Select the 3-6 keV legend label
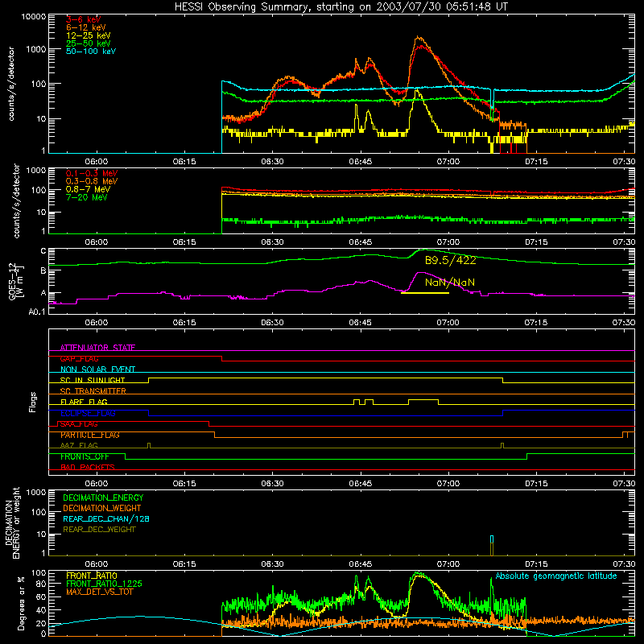 pos(84,19)
